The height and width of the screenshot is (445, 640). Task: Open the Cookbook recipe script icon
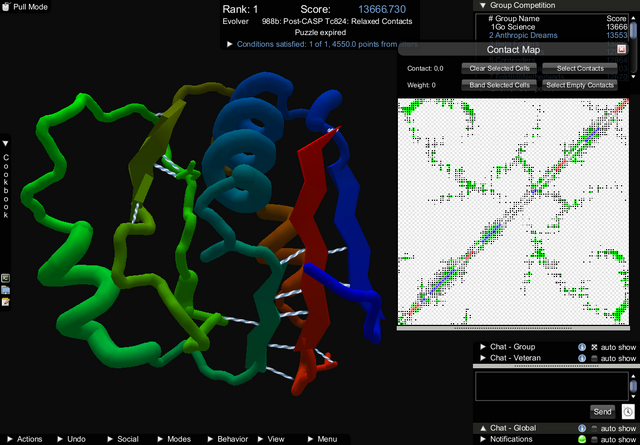[5, 278]
